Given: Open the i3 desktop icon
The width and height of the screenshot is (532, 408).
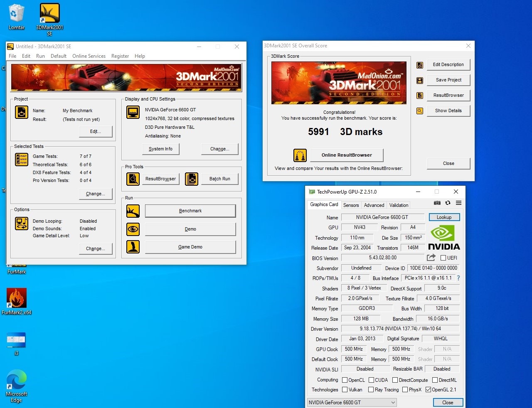Looking at the screenshot, I should click(16, 344).
